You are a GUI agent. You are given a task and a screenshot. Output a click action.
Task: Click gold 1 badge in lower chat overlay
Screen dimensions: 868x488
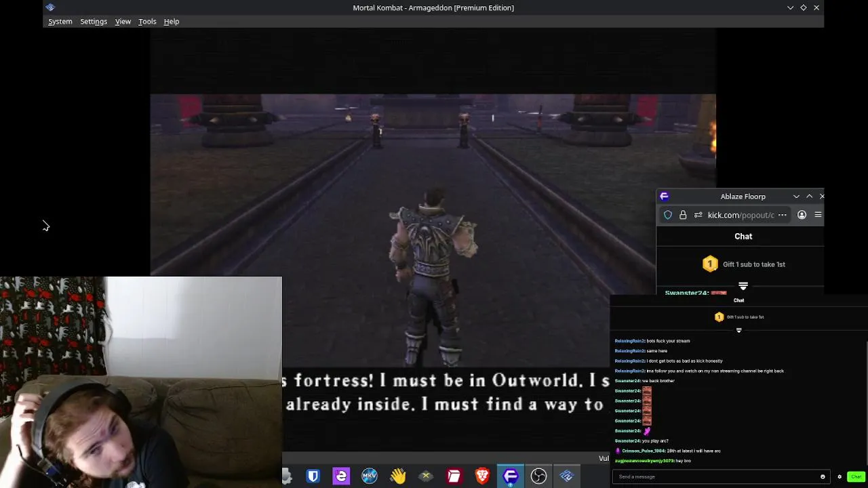tap(719, 317)
